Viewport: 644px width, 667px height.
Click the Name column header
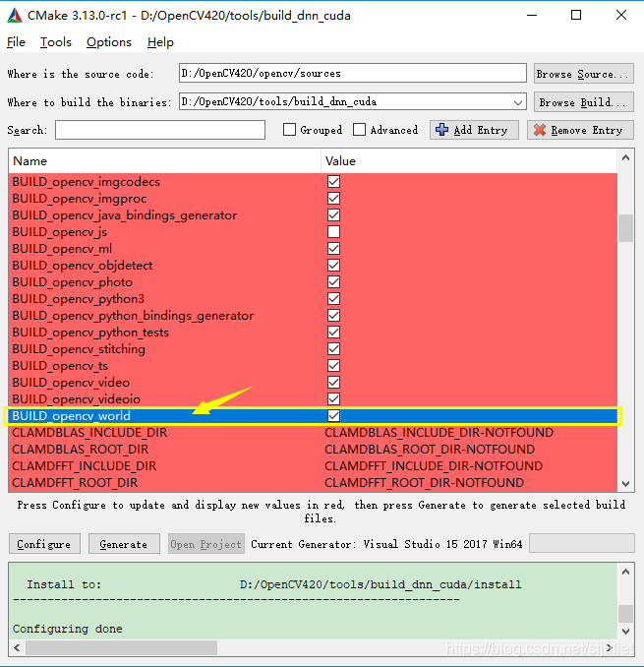(164, 161)
